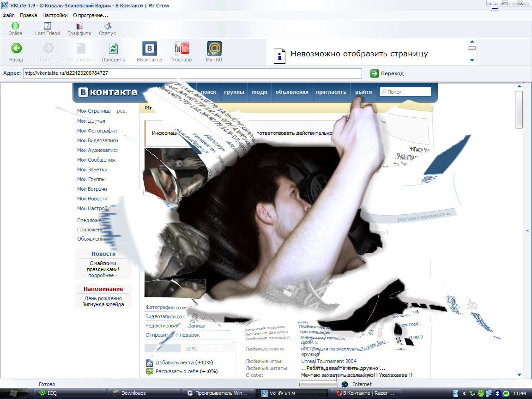Click the page scrollbar down arrow
Viewport: 532px width, 399px height.
click(x=519, y=375)
